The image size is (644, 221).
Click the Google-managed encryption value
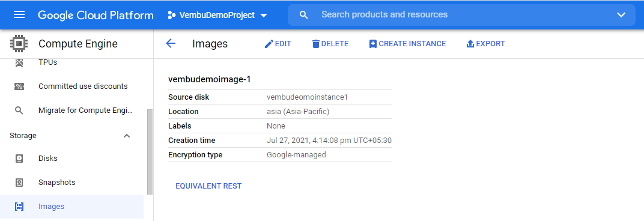click(x=296, y=155)
